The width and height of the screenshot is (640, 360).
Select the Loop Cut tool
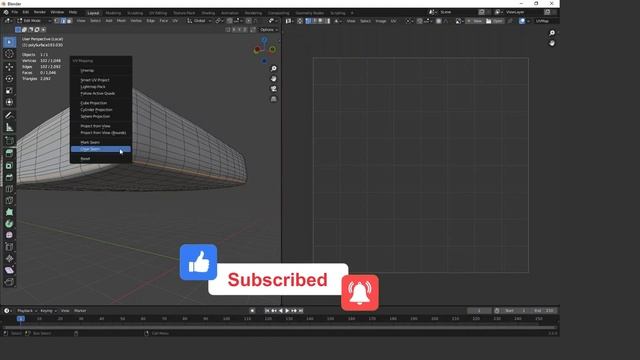[x=9, y=189]
